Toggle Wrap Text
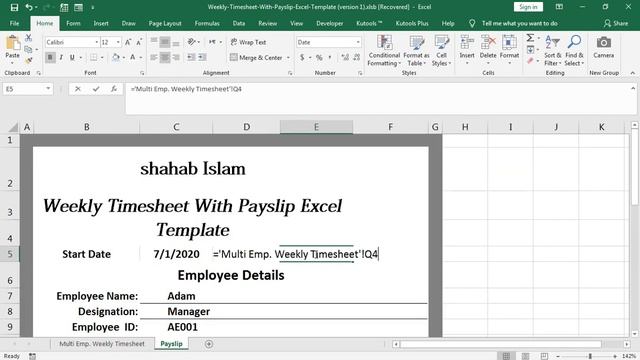The width and height of the screenshot is (640, 360). coord(248,42)
